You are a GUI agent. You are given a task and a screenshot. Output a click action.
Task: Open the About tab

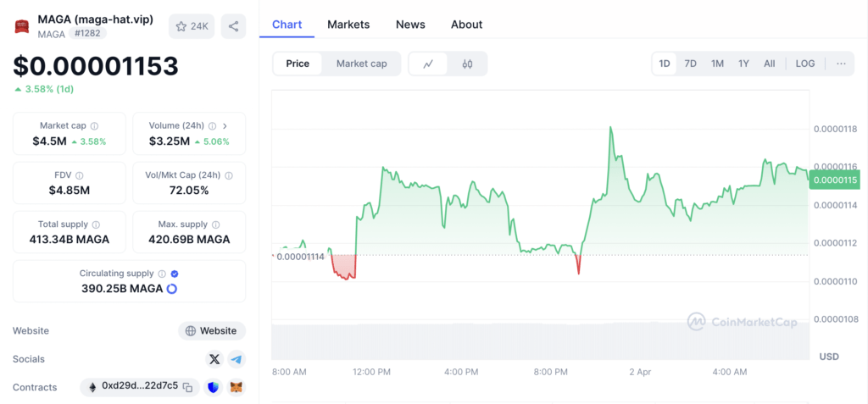click(467, 25)
